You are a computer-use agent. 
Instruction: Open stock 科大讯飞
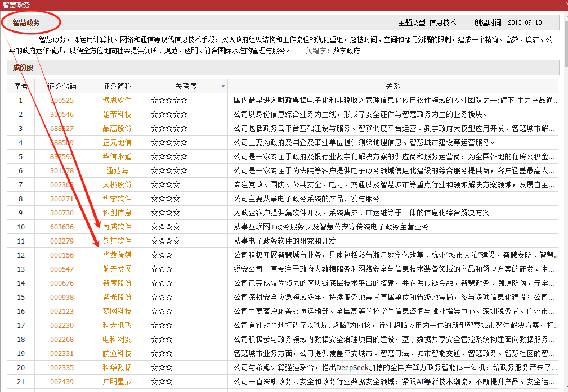click(117, 326)
